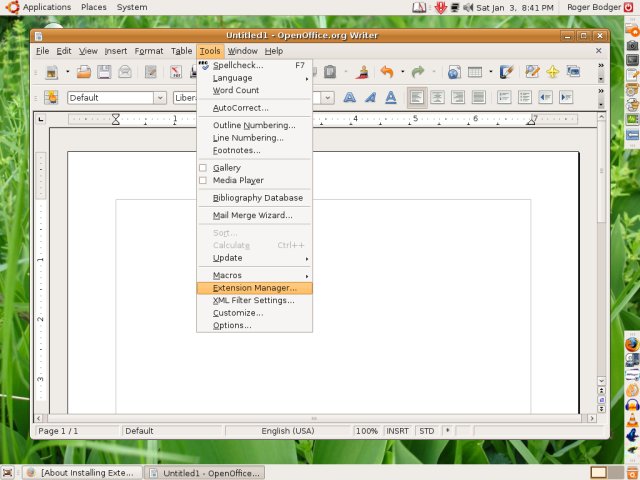Click the Gallery toolbar icon
This screenshot has width=640, height=480.
573,72
